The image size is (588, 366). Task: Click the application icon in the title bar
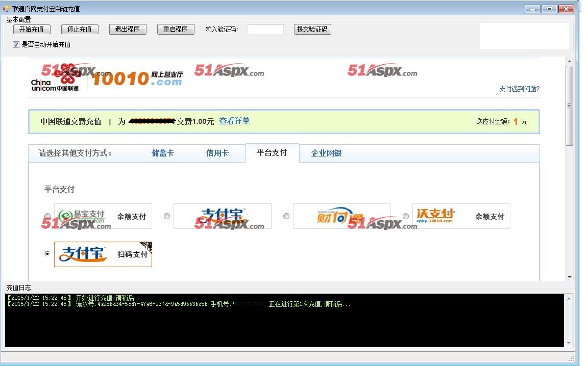[x=6, y=9]
